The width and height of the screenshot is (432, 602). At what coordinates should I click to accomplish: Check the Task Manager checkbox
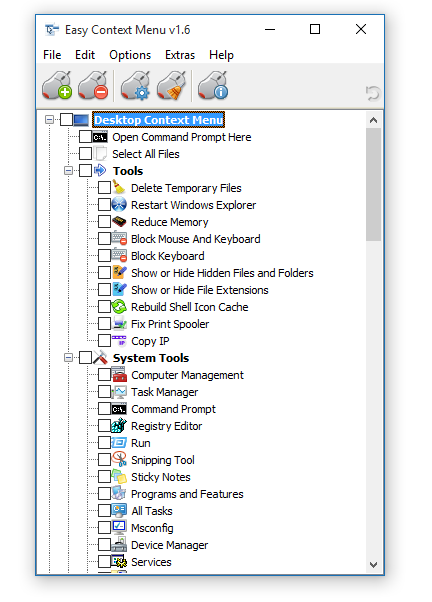104,392
